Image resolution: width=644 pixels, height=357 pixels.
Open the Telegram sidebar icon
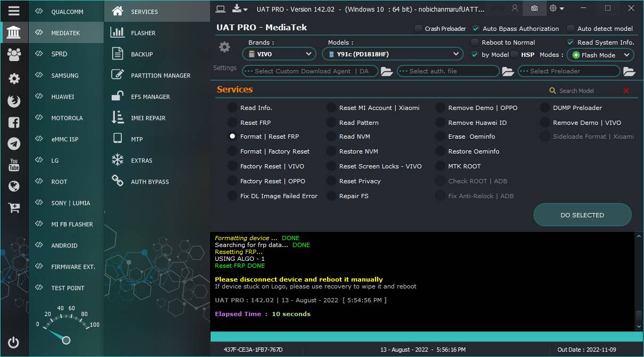(x=14, y=143)
